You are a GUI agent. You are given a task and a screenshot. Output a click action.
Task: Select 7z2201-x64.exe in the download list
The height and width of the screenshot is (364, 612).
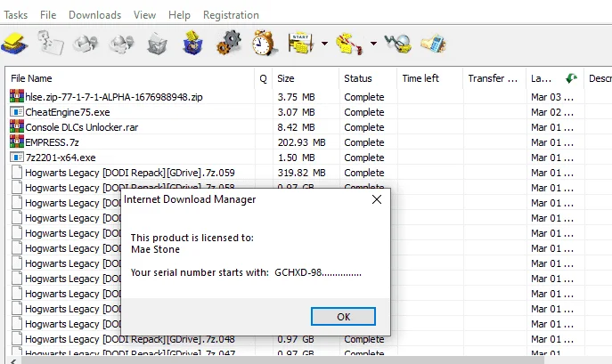pyautogui.click(x=61, y=158)
